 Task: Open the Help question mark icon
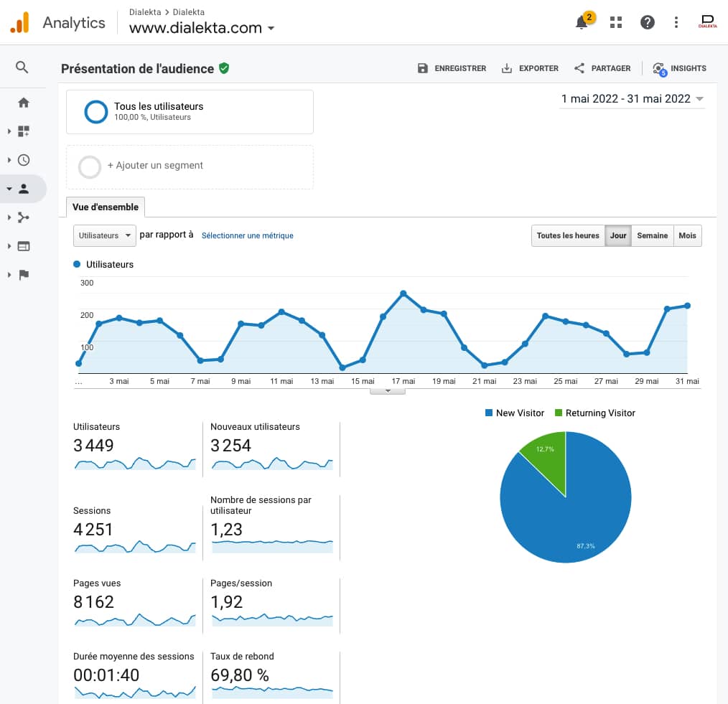click(x=648, y=22)
